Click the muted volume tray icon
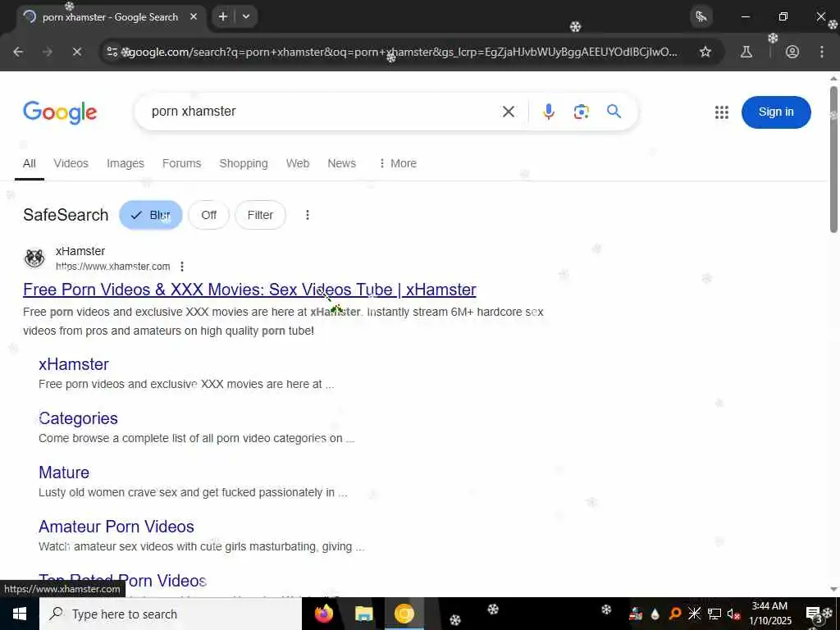 (x=733, y=614)
